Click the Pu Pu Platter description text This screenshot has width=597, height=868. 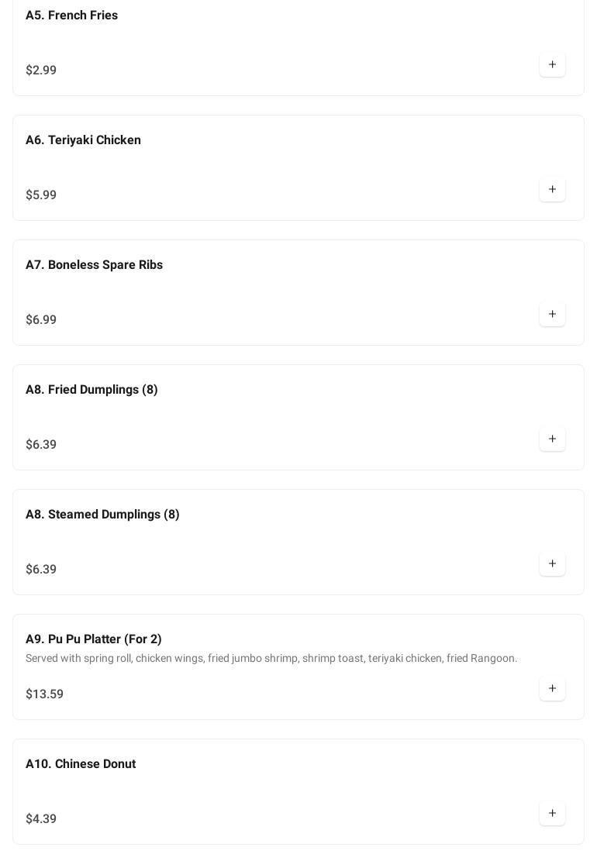point(271,659)
